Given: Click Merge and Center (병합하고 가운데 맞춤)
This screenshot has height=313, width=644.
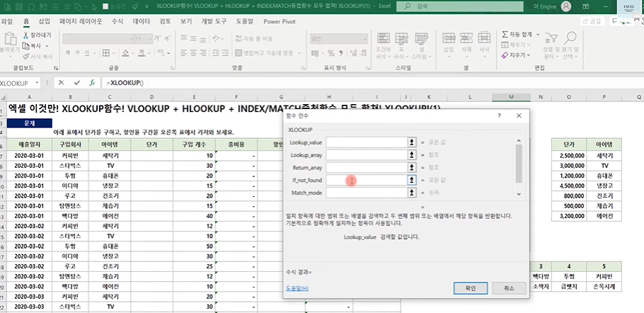Looking at the screenshot, I should click(x=265, y=53).
